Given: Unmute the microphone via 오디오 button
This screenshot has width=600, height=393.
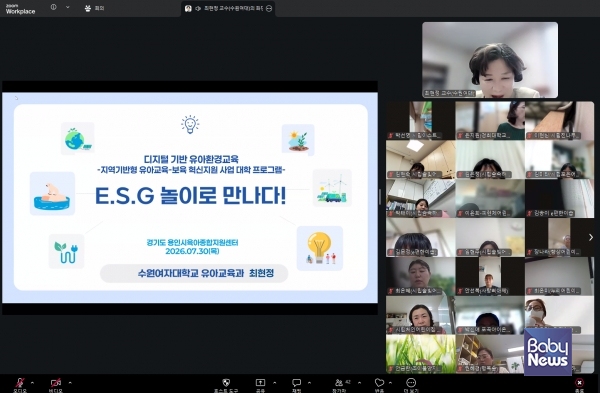Looking at the screenshot, I should pos(20,384).
